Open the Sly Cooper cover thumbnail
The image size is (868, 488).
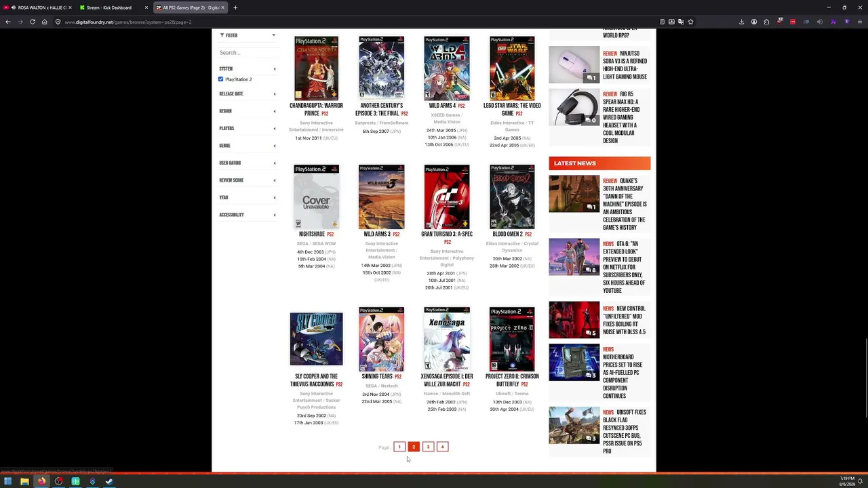[x=316, y=339]
